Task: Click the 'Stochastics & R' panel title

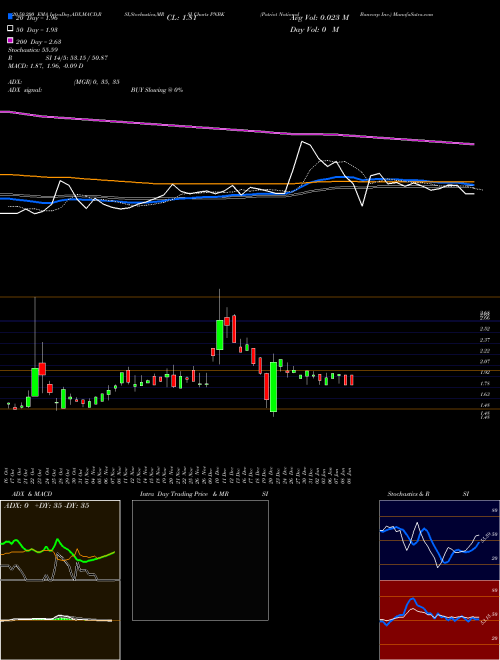Action: point(408,494)
